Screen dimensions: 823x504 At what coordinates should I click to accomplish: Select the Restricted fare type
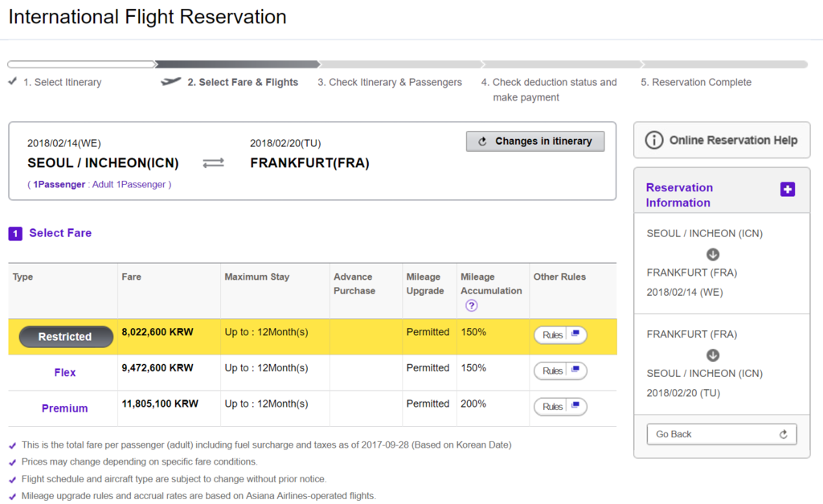(x=65, y=337)
